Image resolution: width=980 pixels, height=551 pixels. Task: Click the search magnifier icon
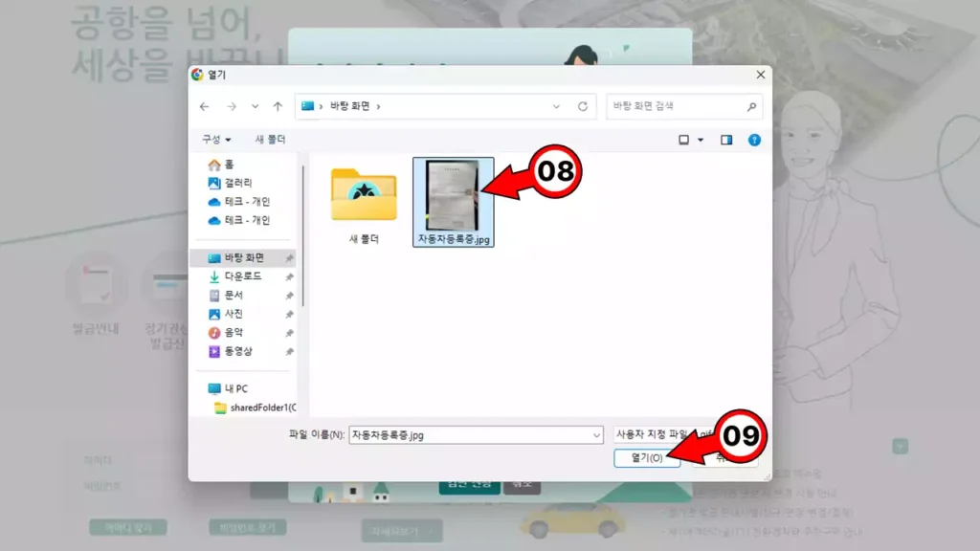pyautogui.click(x=752, y=106)
